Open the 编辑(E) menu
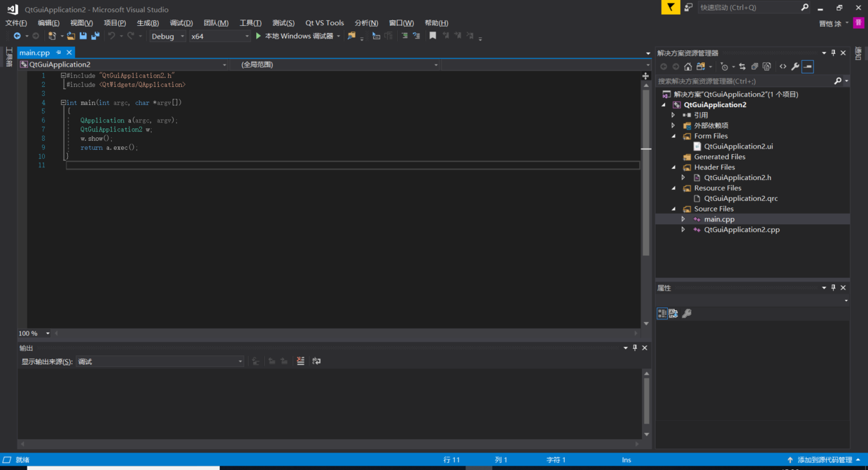 [49, 23]
